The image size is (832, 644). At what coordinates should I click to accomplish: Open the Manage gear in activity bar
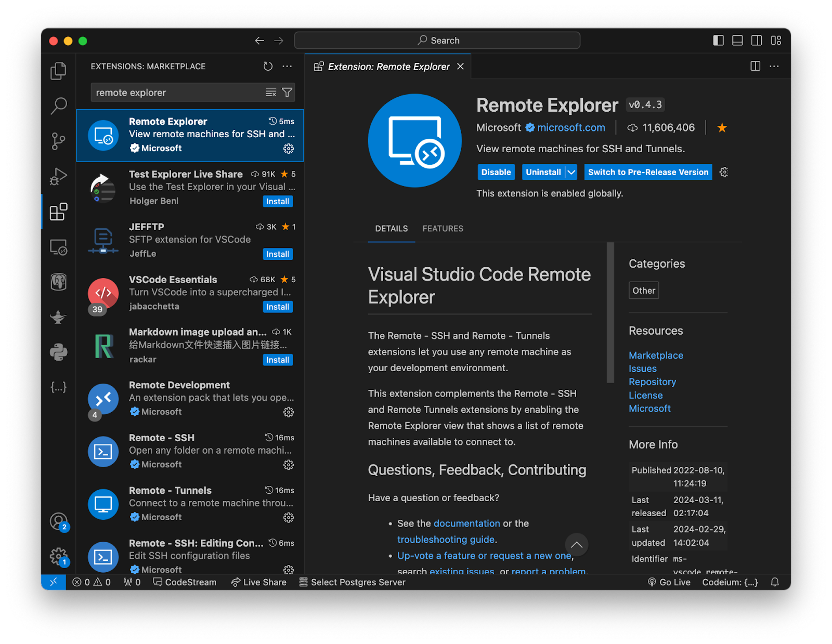[58, 556]
